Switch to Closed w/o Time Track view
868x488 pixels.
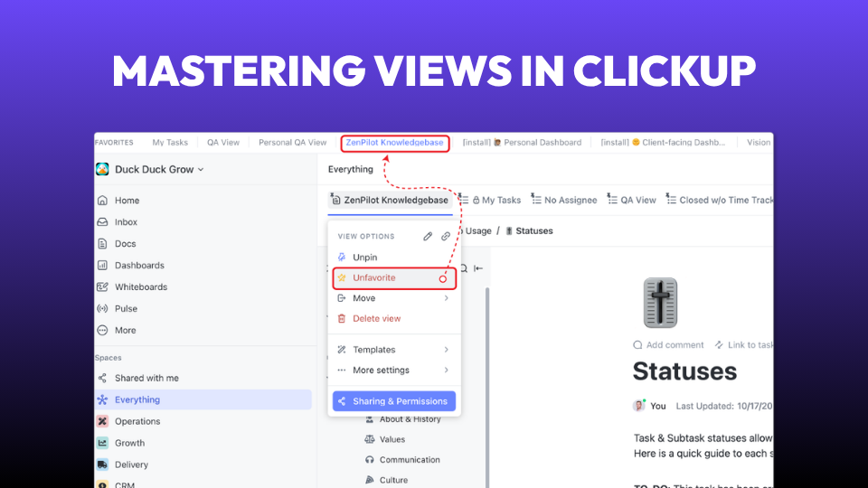pyautogui.click(x=719, y=200)
